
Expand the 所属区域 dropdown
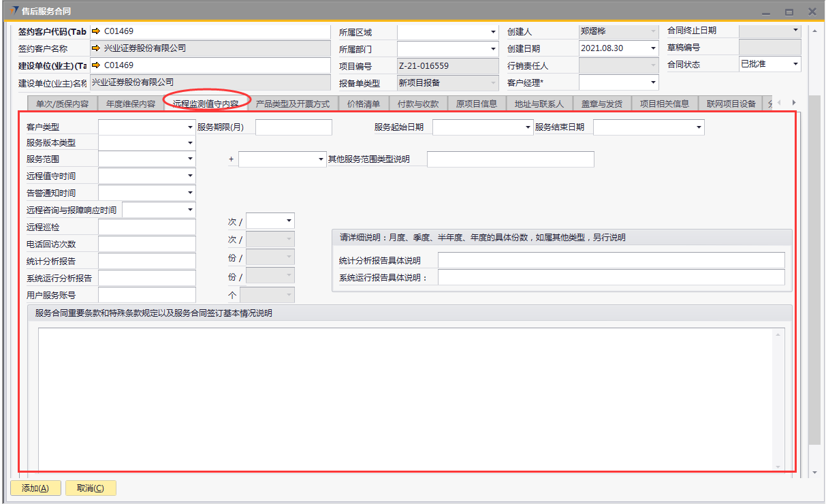pos(493,32)
